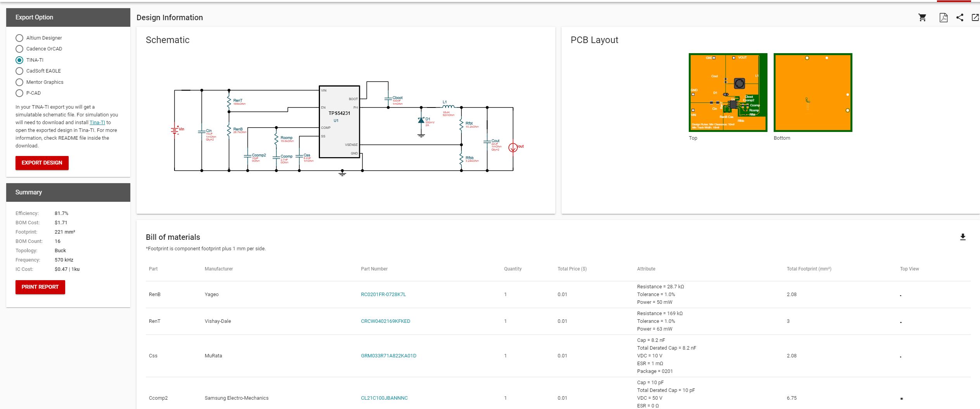
Task: Click the Bill of materials heading
Action: [x=173, y=237]
